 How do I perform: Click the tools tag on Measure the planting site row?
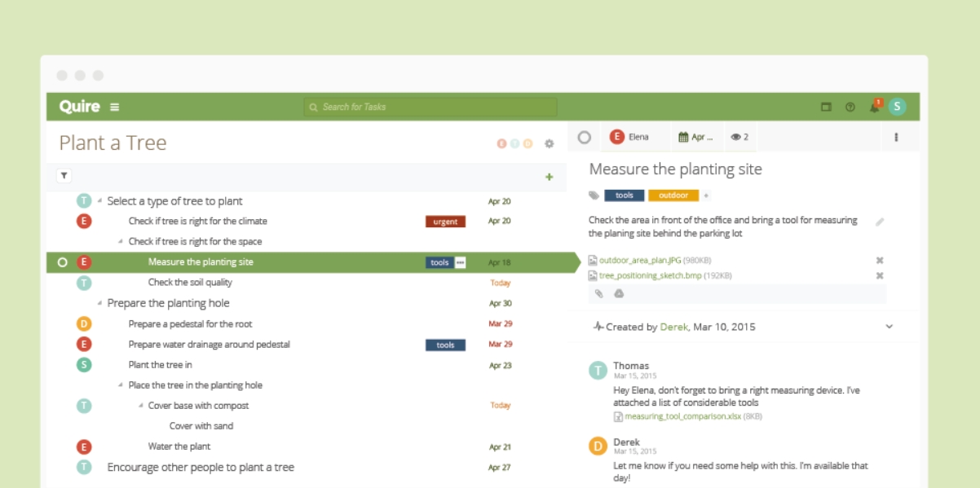tap(439, 262)
